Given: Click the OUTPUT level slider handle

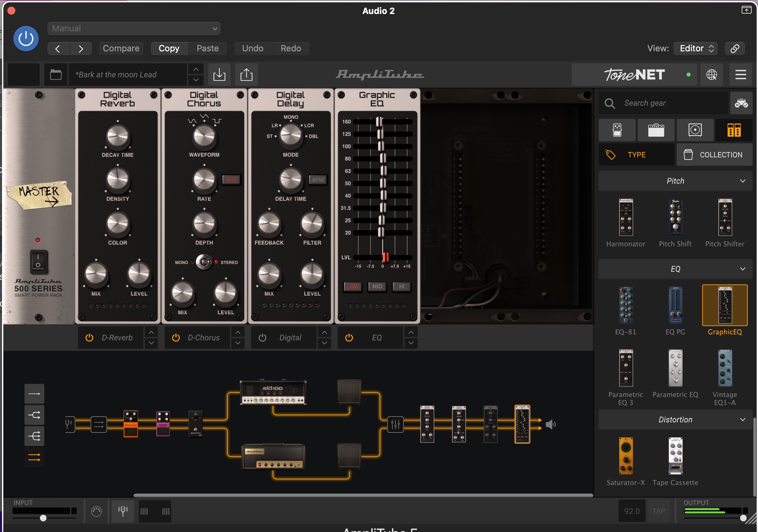Looking at the screenshot, I should point(743,518).
